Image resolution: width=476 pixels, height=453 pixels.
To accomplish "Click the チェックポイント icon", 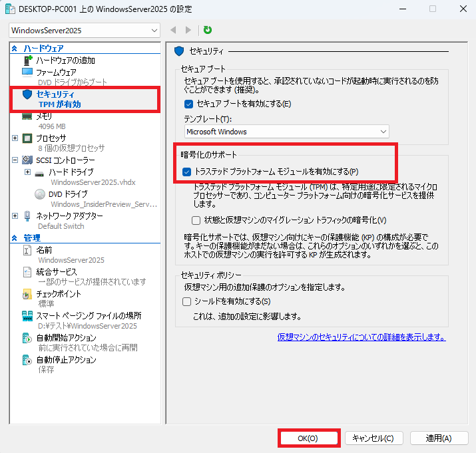I will [x=27, y=294].
